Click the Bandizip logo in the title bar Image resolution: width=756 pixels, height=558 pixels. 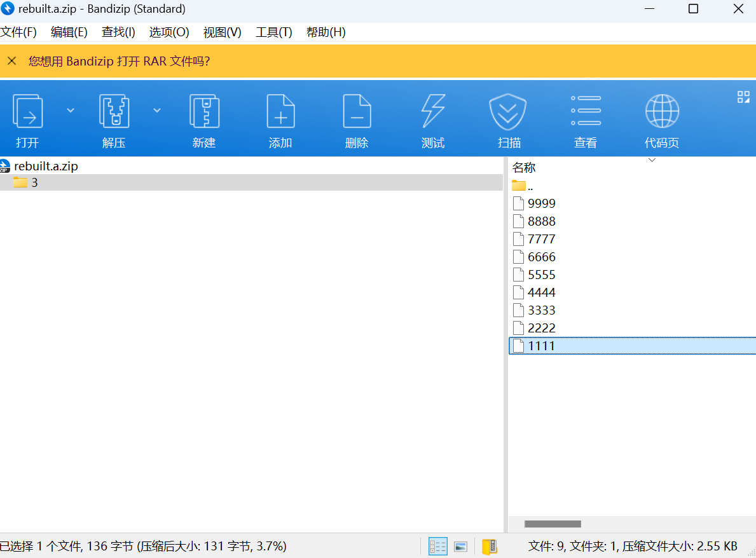pyautogui.click(x=7, y=8)
